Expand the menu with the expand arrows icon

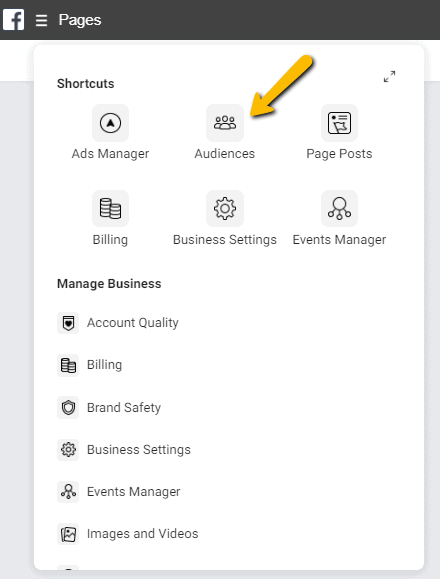(389, 77)
